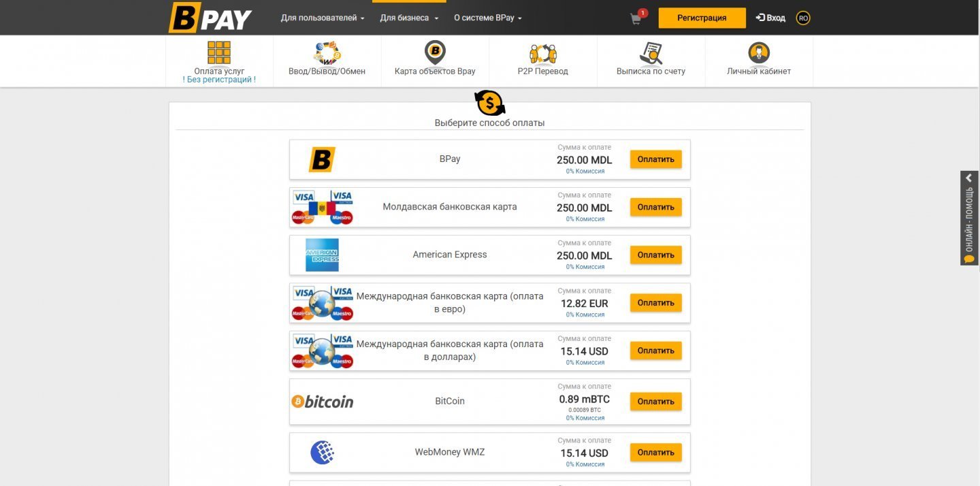This screenshot has width=980, height=486.
Task: Click the 0.89 mBTC amount
Action: click(x=585, y=400)
